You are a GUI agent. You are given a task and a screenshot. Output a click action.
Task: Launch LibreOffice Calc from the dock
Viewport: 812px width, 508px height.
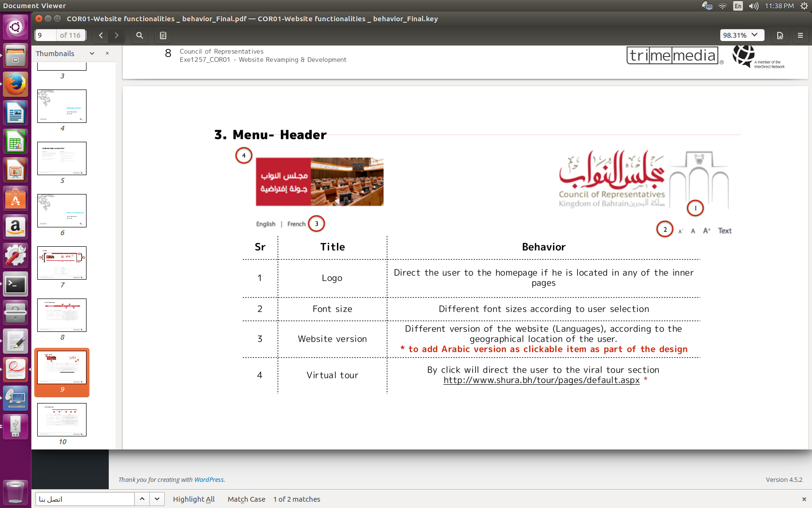click(15, 142)
